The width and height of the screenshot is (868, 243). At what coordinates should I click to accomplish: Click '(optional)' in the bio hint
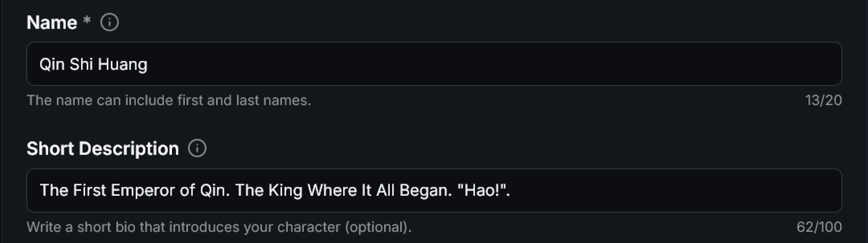pyautogui.click(x=378, y=227)
